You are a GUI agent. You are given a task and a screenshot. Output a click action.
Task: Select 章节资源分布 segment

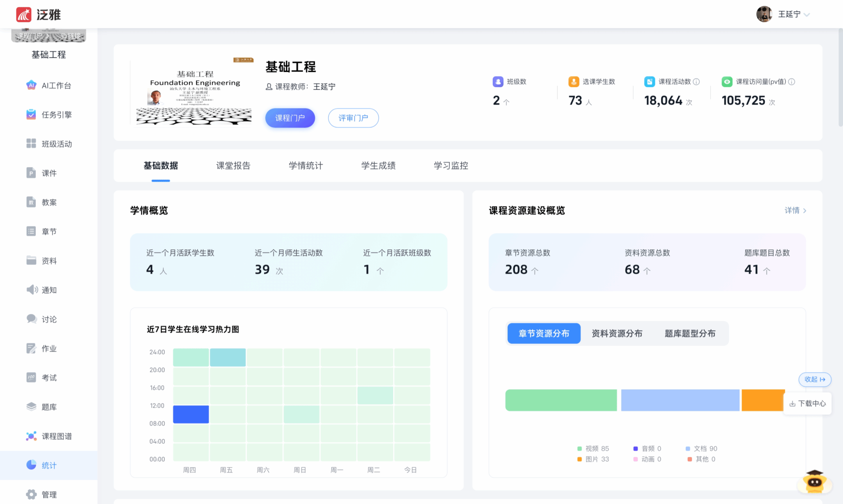544,333
